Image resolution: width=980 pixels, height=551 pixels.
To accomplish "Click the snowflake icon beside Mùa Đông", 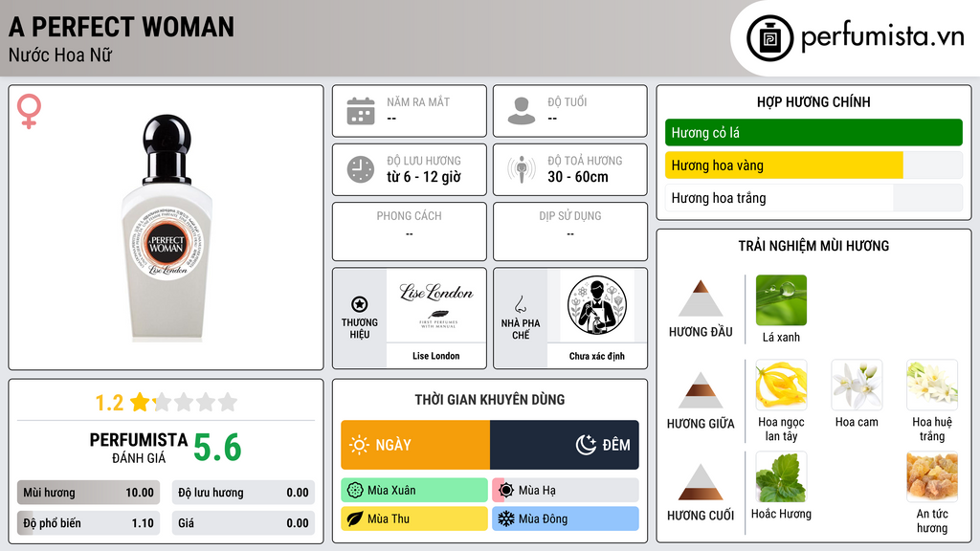I will pos(506,518).
